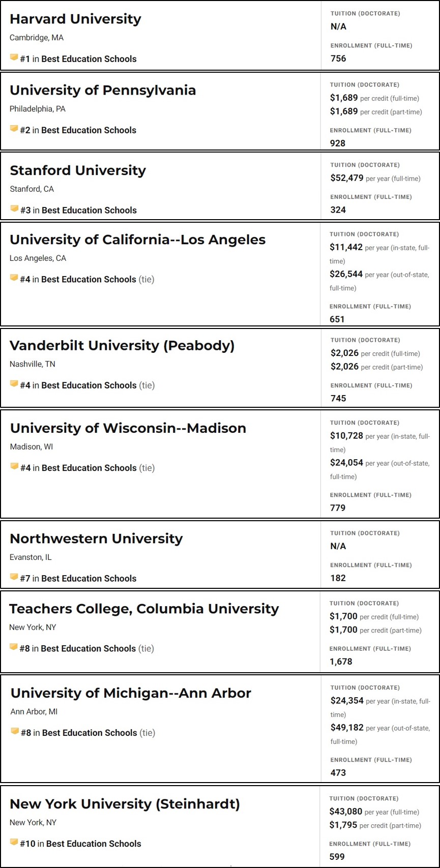The height and width of the screenshot is (868, 440).
Task: Click Stanford's #3 ranking badge icon
Action: 14,209
